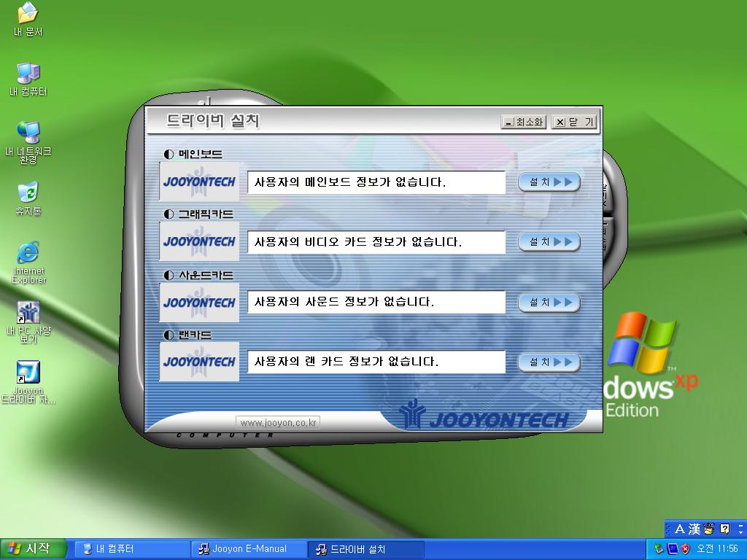Open 내 문서 desktop icon
Screen dimensions: 747x560
click(28, 19)
